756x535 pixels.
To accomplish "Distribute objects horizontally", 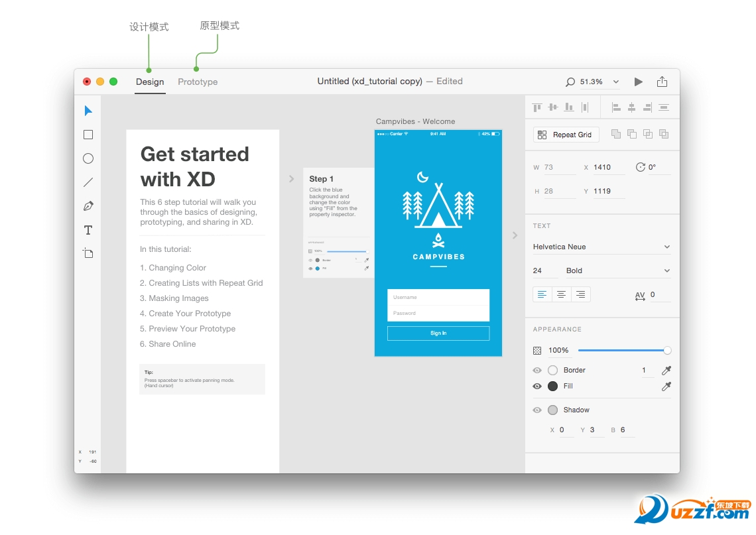I will (x=585, y=107).
